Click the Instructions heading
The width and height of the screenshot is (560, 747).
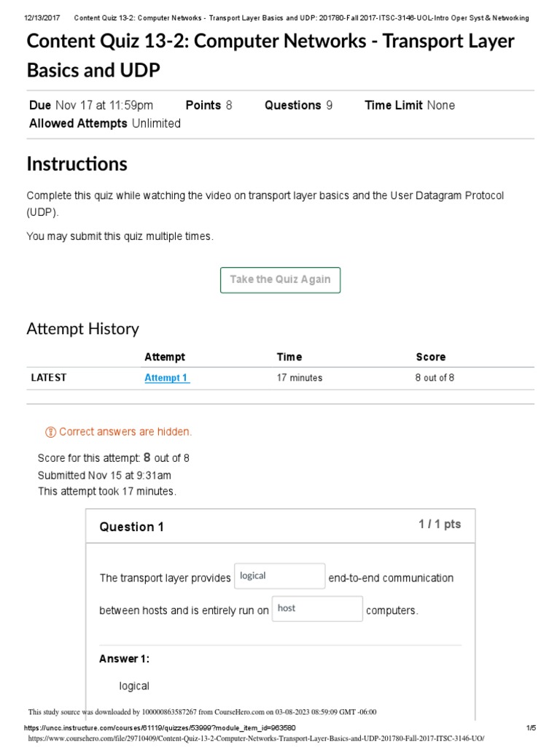click(x=77, y=164)
